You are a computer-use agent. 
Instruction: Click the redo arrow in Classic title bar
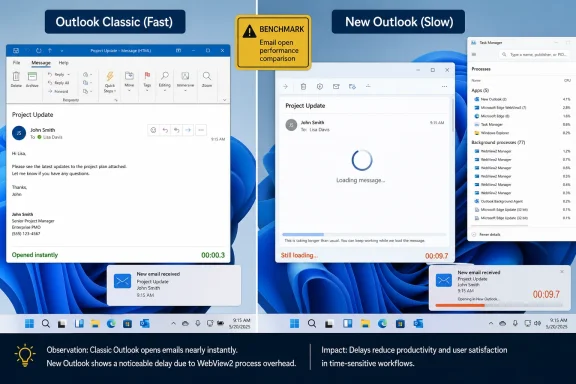[39, 51]
